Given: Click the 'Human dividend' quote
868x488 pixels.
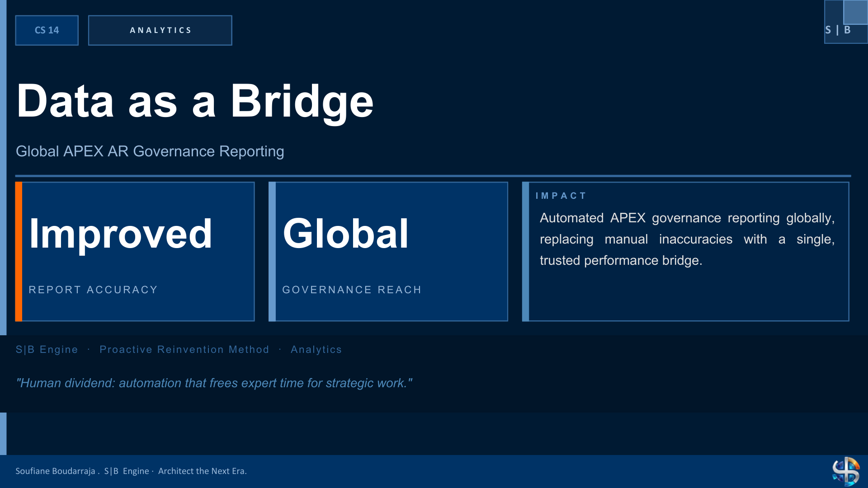Looking at the screenshot, I should click(214, 383).
